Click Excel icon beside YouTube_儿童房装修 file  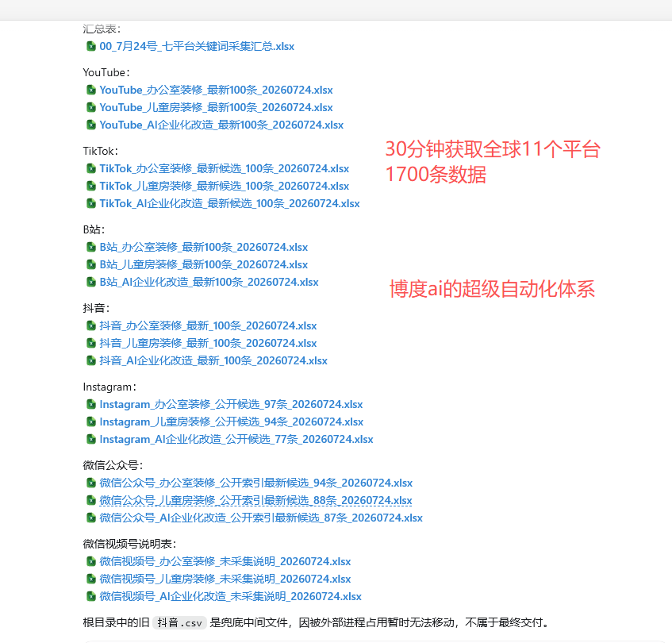coord(91,107)
